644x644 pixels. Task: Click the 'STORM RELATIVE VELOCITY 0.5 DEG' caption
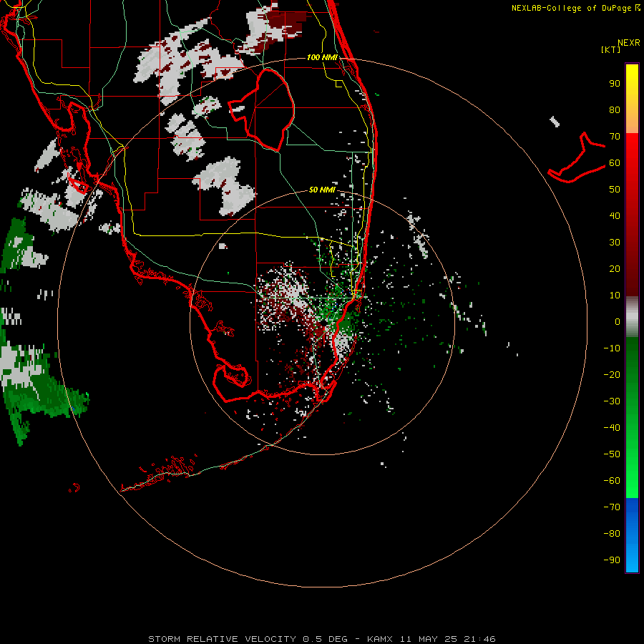(248, 639)
